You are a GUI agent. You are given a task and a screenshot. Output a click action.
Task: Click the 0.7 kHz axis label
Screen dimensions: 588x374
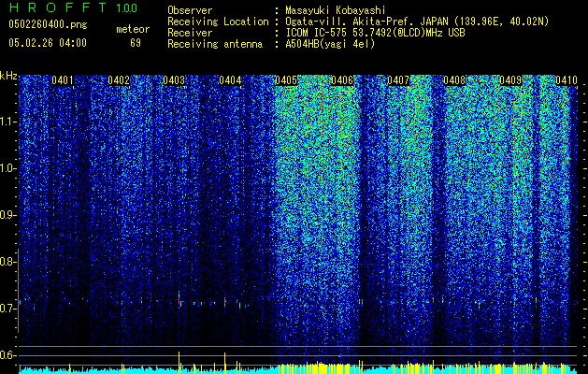click(7, 309)
